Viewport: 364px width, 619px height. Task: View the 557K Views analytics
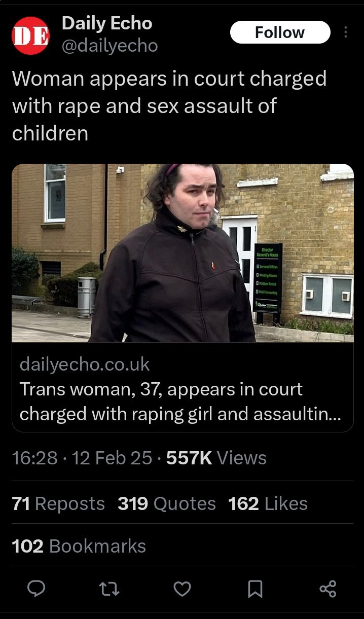pyautogui.click(x=216, y=458)
